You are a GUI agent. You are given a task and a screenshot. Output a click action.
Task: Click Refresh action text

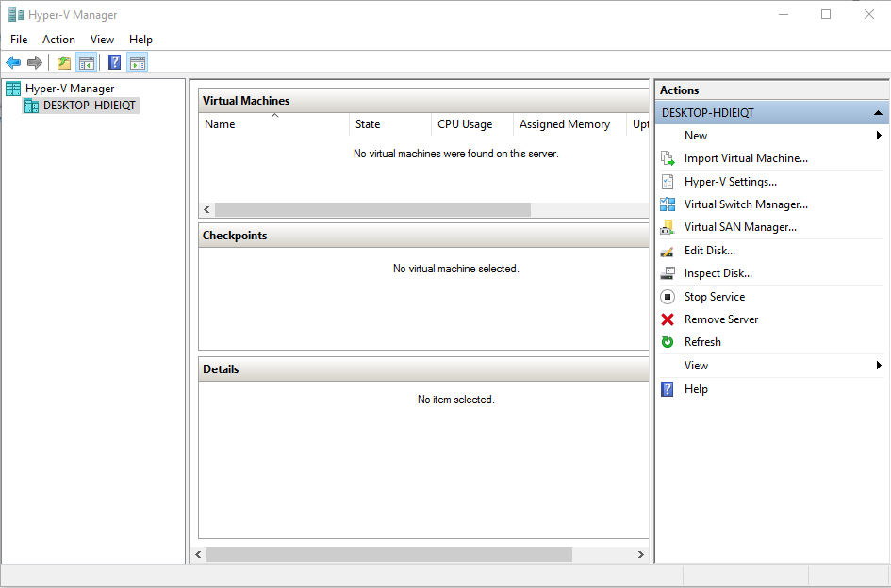tap(702, 342)
